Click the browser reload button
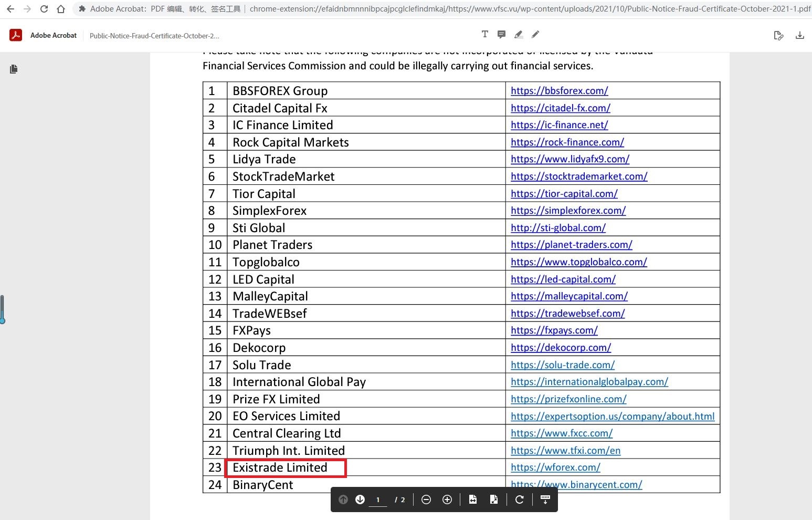This screenshot has width=812, height=520. 44,9
